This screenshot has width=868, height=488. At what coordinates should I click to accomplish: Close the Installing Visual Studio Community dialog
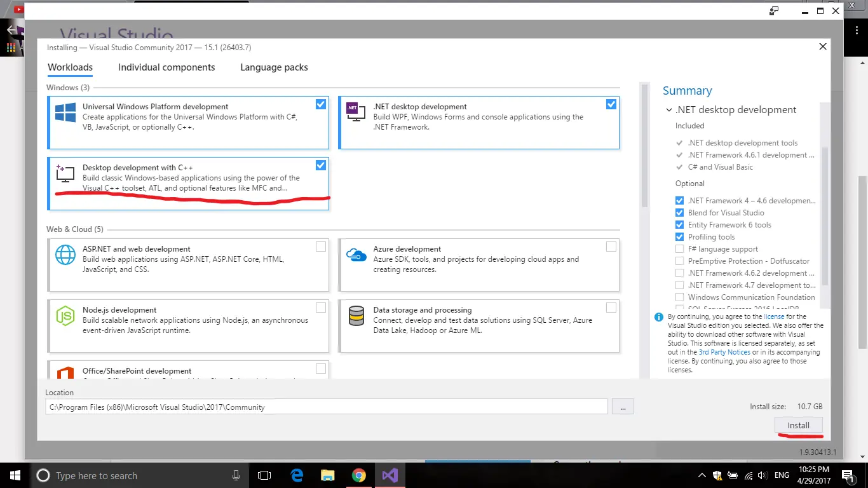click(823, 46)
